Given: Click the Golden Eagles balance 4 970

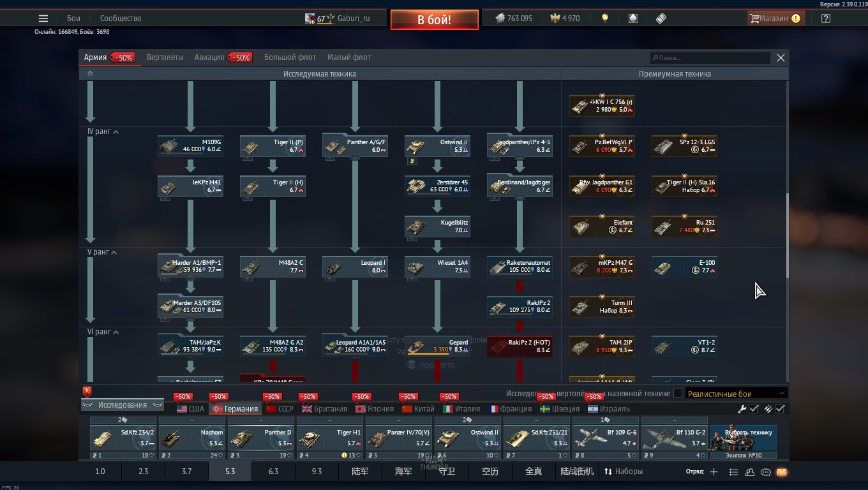Looking at the screenshot, I should click(564, 19).
